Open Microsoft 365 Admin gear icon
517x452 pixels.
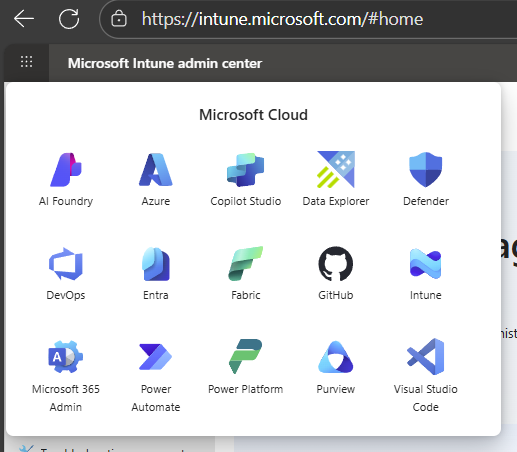(x=66, y=357)
